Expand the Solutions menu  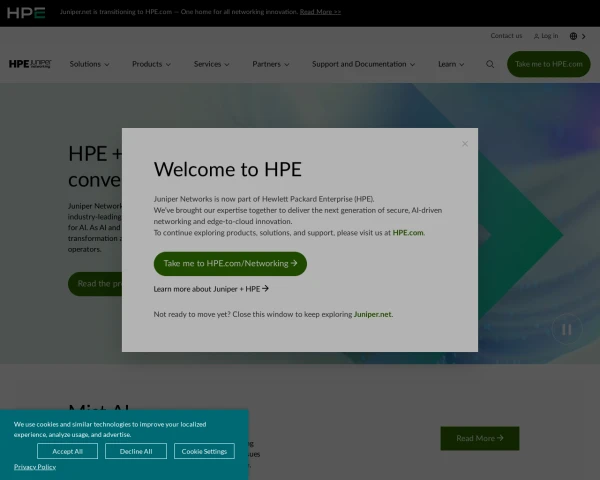pyautogui.click(x=89, y=64)
